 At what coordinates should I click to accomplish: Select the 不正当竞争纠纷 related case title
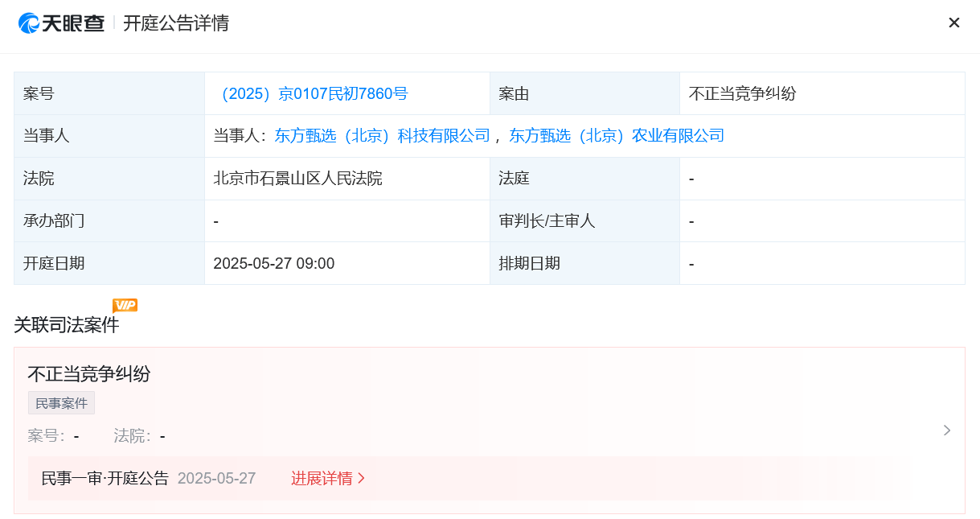click(89, 373)
